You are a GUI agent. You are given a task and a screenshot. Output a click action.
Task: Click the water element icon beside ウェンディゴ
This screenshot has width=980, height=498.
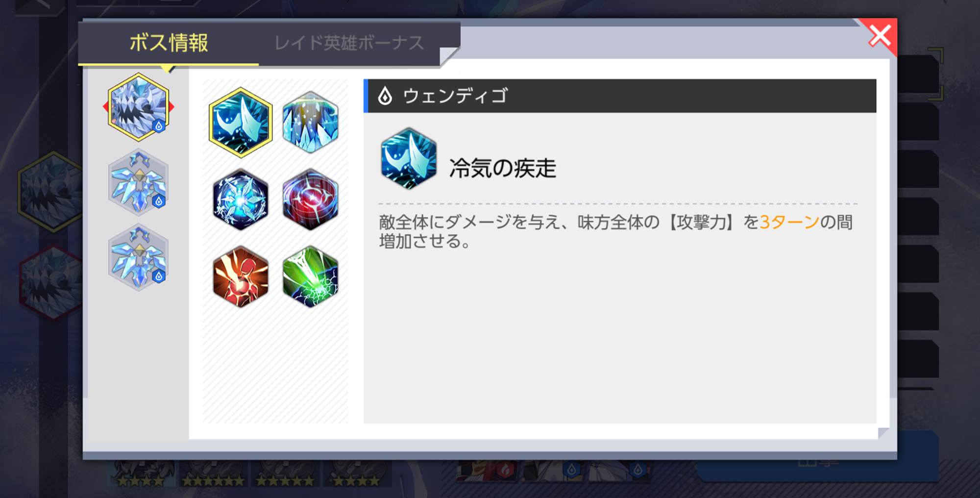tap(385, 96)
